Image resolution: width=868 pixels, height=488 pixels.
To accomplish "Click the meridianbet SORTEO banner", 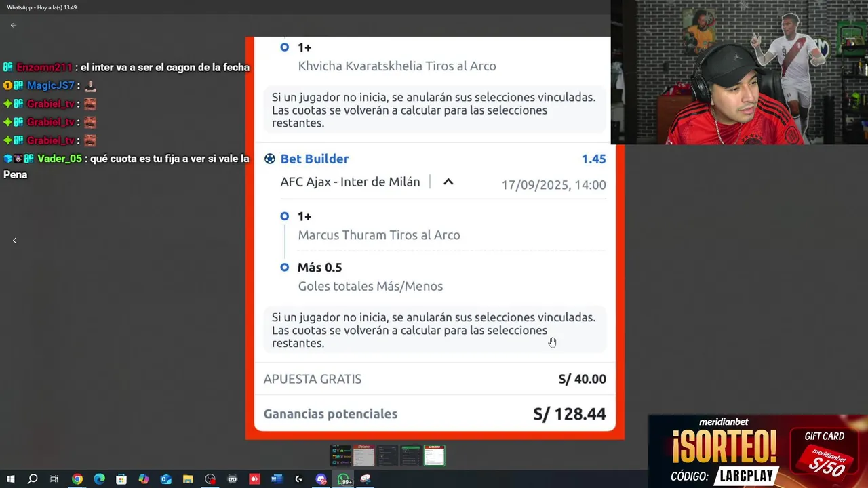I will [758, 451].
